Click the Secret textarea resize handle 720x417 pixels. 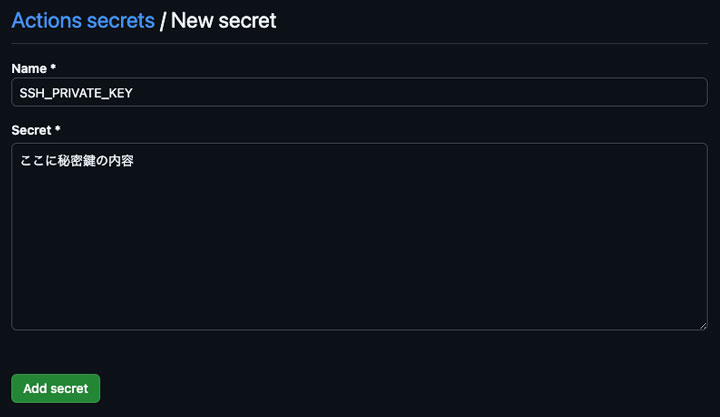pyautogui.click(x=702, y=325)
